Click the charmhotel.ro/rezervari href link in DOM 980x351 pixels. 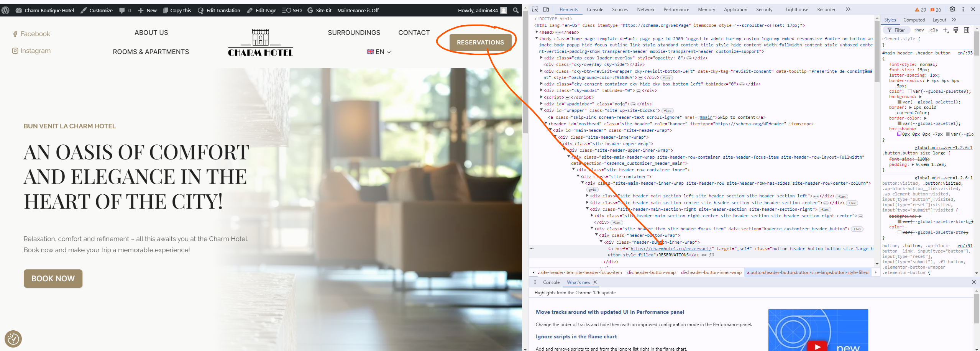(x=671, y=249)
